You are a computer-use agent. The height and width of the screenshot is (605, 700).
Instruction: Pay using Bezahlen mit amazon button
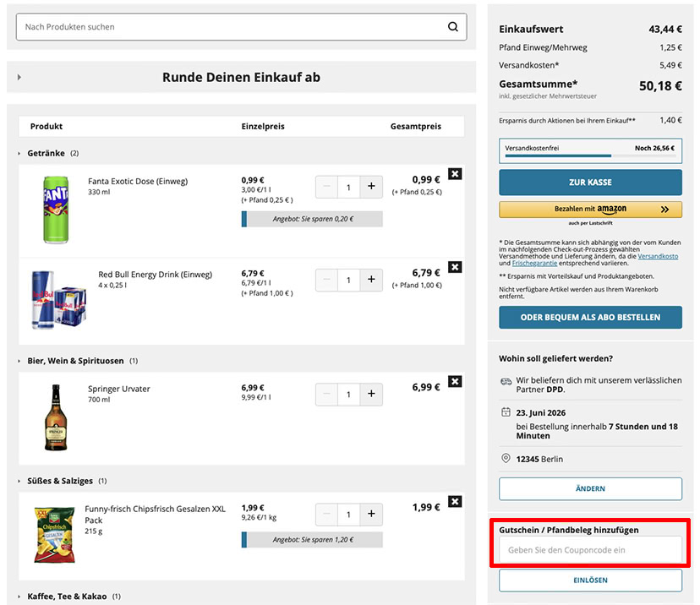coord(590,210)
